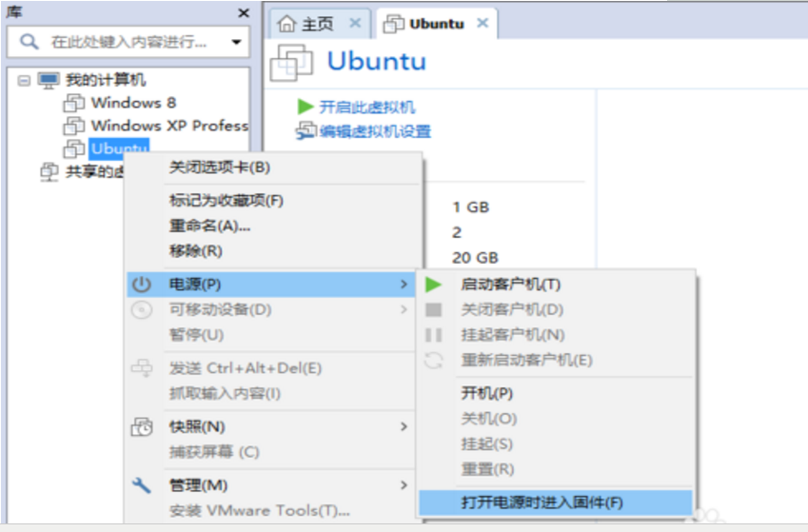Screen dimensions: 808x532
Task: Expand the 电源(P) submenu arrow
Action: tap(404, 284)
